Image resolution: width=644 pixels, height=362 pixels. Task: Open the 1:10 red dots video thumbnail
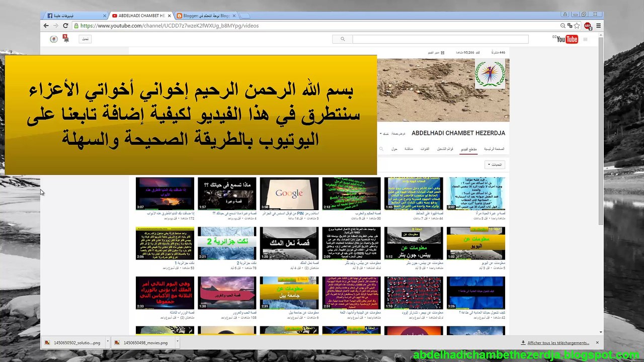click(414, 293)
